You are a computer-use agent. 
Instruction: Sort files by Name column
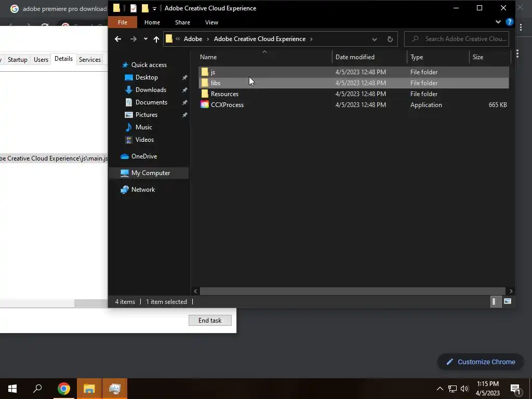[264, 57]
